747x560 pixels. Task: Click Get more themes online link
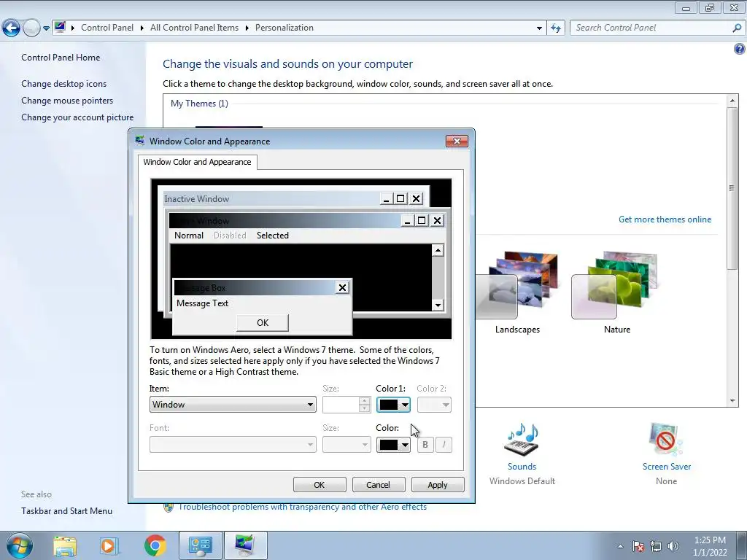point(665,219)
